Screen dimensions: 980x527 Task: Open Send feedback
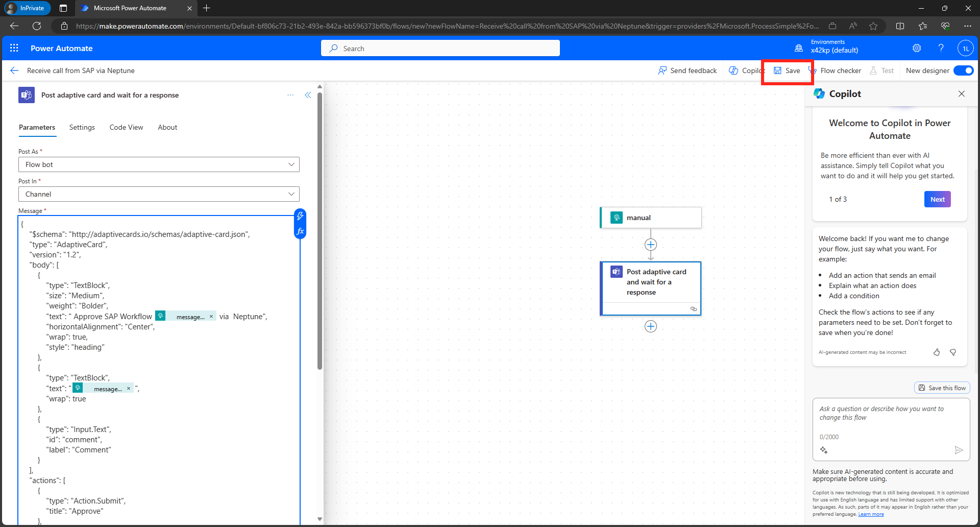click(688, 70)
